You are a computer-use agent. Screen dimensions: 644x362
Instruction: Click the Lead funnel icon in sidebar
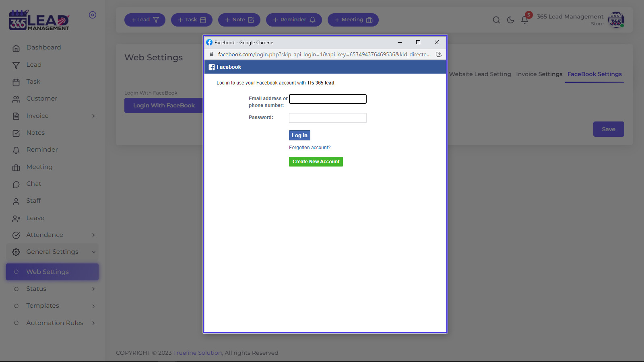(16, 65)
